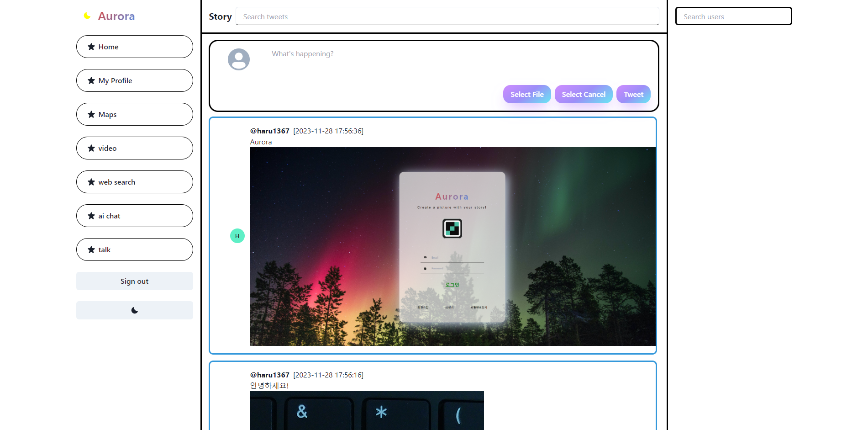The image size is (868, 430).
Task: Go to My Profile
Action: pos(135,80)
